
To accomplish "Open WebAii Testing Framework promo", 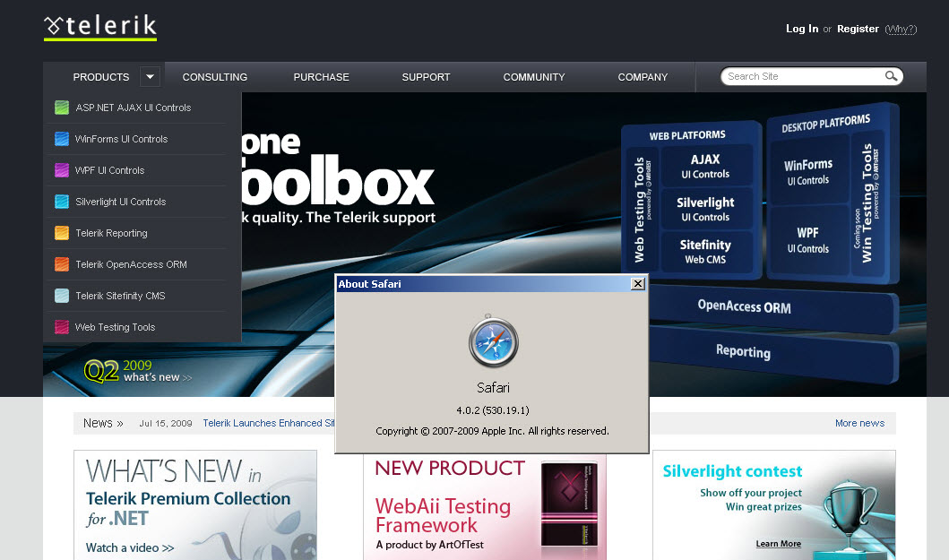I will point(484,507).
